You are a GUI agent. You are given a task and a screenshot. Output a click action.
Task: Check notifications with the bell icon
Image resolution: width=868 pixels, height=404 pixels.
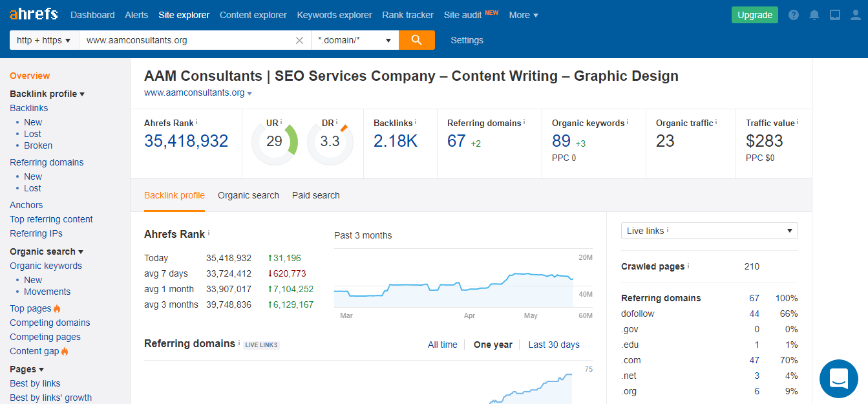(x=814, y=14)
